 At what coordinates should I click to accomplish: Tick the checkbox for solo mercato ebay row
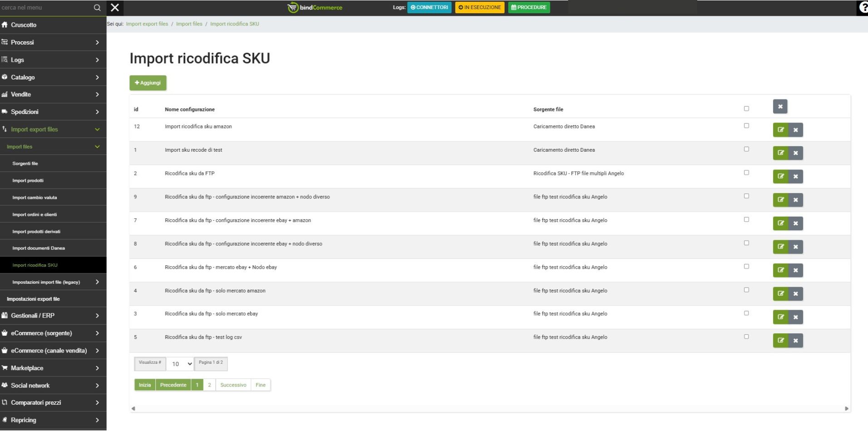pos(746,313)
